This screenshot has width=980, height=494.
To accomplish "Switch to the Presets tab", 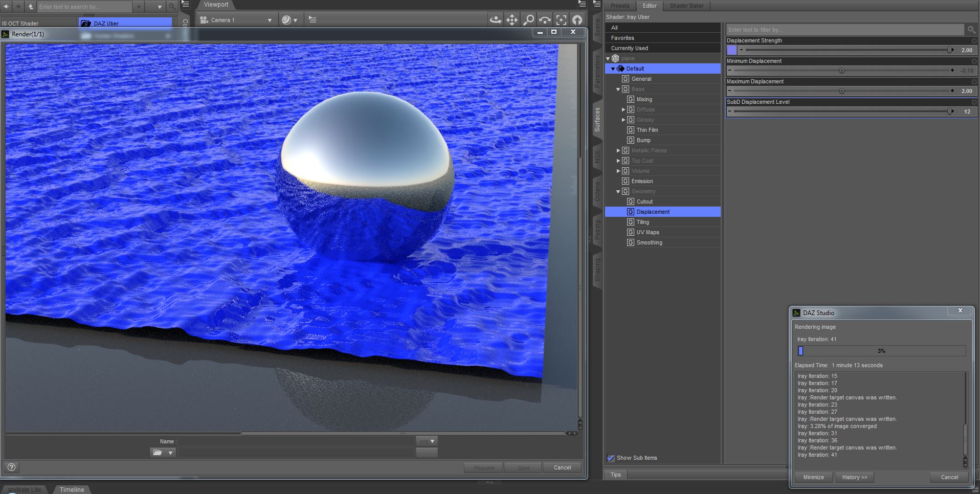I will pyautogui.click(x=620, y=6).
